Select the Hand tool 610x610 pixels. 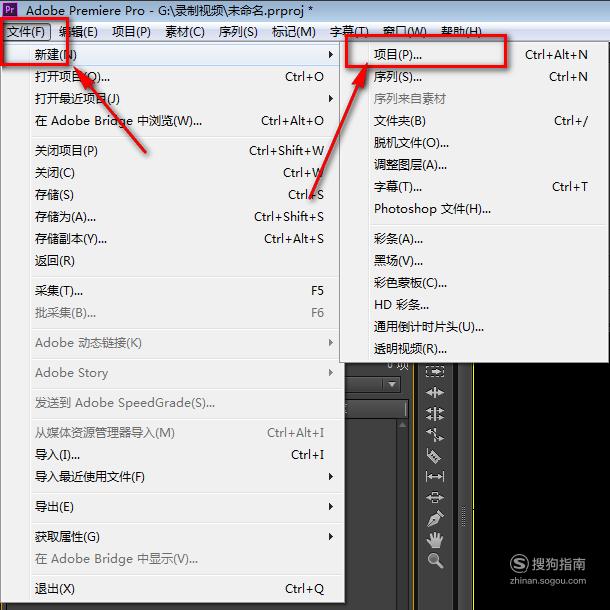coord(435,540)
